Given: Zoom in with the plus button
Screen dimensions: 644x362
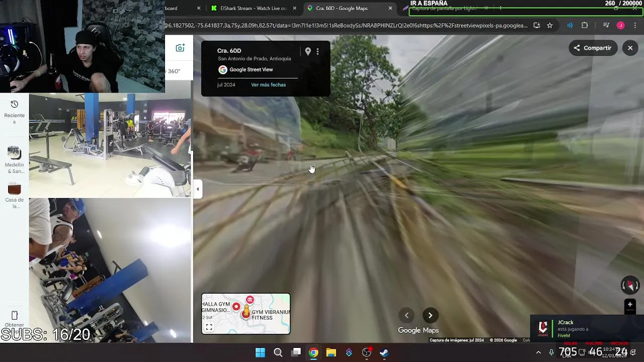Looking at the screenshot, I should (x=629, y=305).
